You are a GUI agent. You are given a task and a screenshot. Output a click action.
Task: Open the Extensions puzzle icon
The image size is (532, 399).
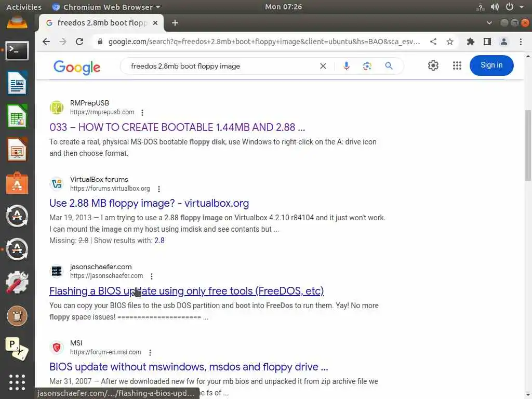471,42
